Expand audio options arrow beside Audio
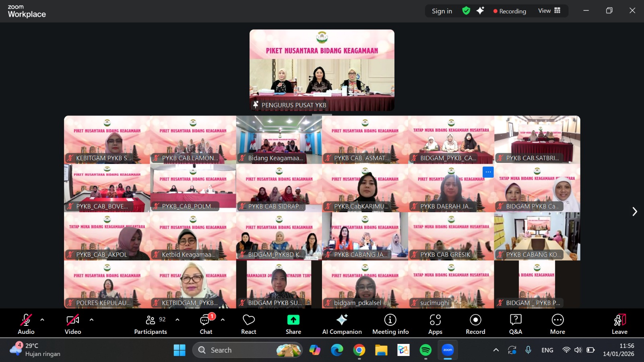The width and height of the screenshot is (644, 362). click(42, 320)
